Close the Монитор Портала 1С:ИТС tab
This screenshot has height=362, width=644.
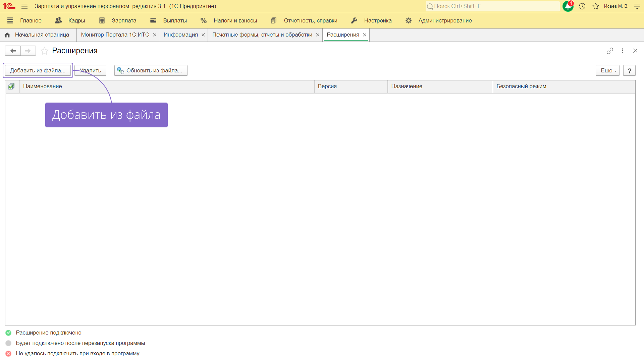click(x=155, y=35)
